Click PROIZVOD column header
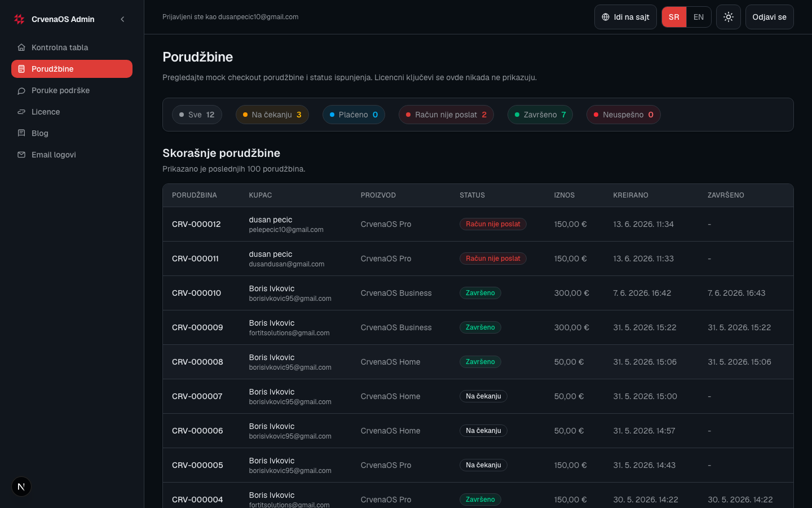 click(x=378, y=195)
